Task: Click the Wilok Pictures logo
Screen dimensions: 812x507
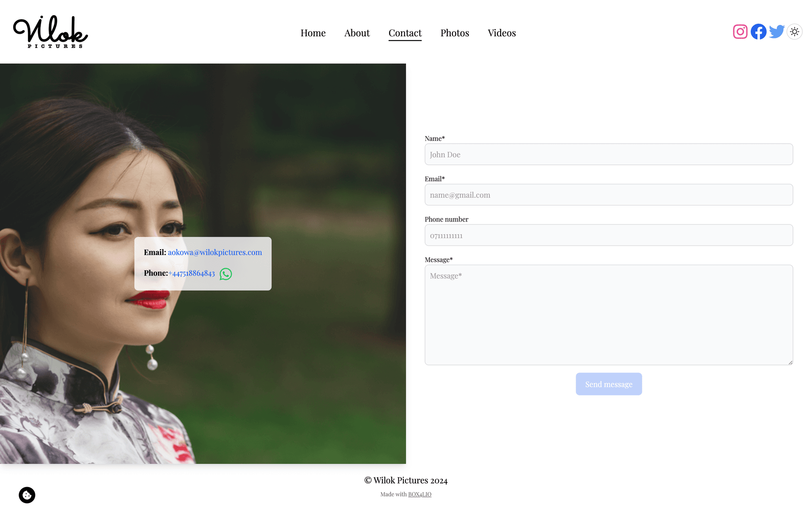Action: [x=50, y=31]
